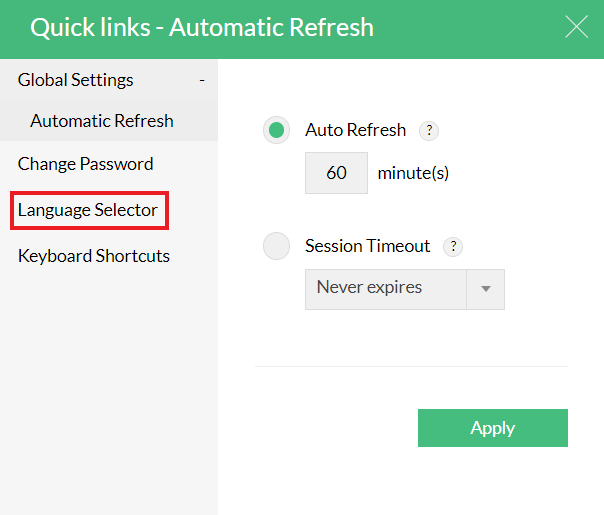604x515 pixels.
Task: Go to Language Selector
Action: tap(88, 210)
